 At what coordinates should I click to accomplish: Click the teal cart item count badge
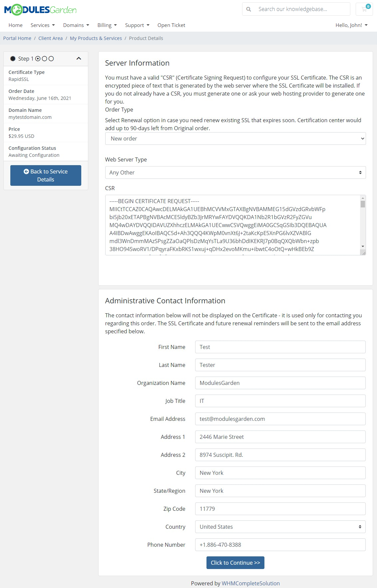[x=368, y=6]
